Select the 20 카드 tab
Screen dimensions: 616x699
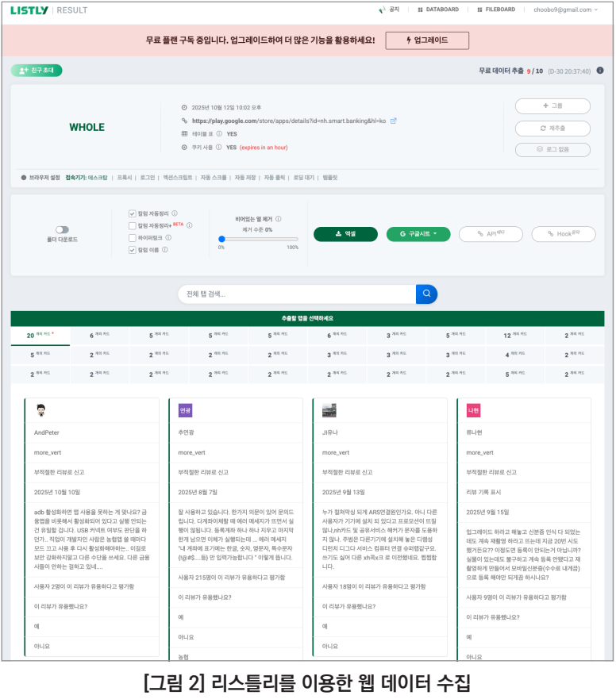(40, 336)
